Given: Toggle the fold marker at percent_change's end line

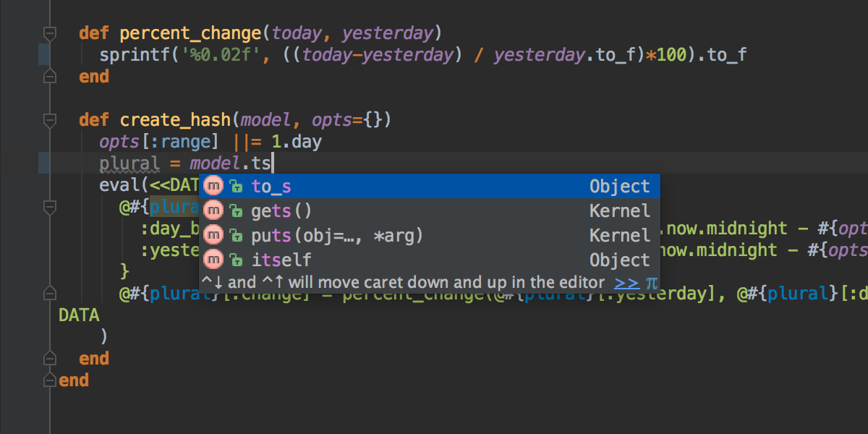Looking at the screenshot, I should [49, 76].
